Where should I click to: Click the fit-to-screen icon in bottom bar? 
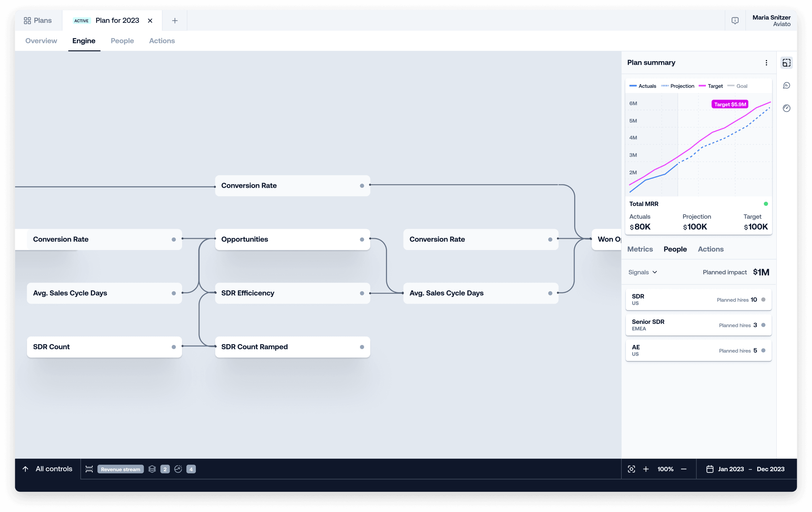[x=631, y=469]
